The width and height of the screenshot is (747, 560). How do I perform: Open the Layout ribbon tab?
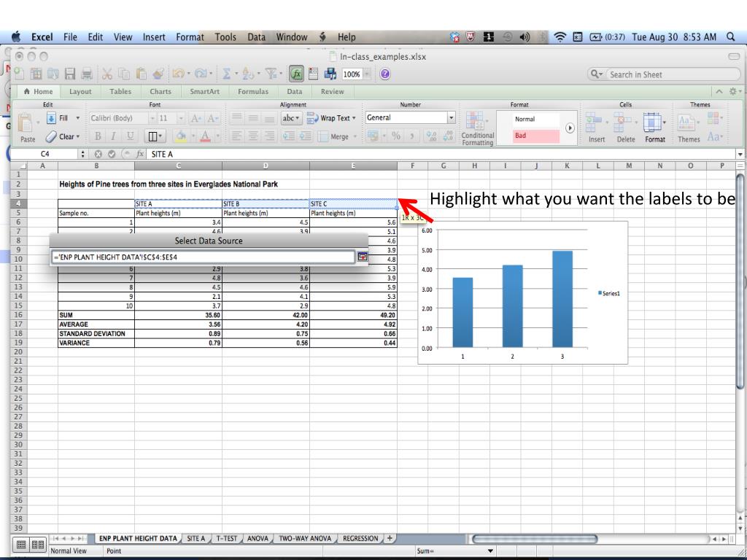pyautogui.click(x=80, y=91)
